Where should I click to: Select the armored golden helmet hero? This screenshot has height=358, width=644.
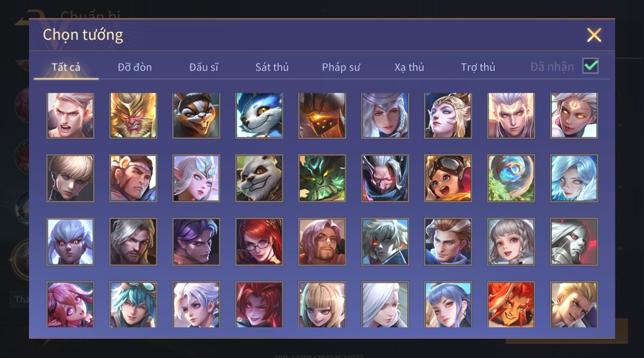click(x=322, y=115)
